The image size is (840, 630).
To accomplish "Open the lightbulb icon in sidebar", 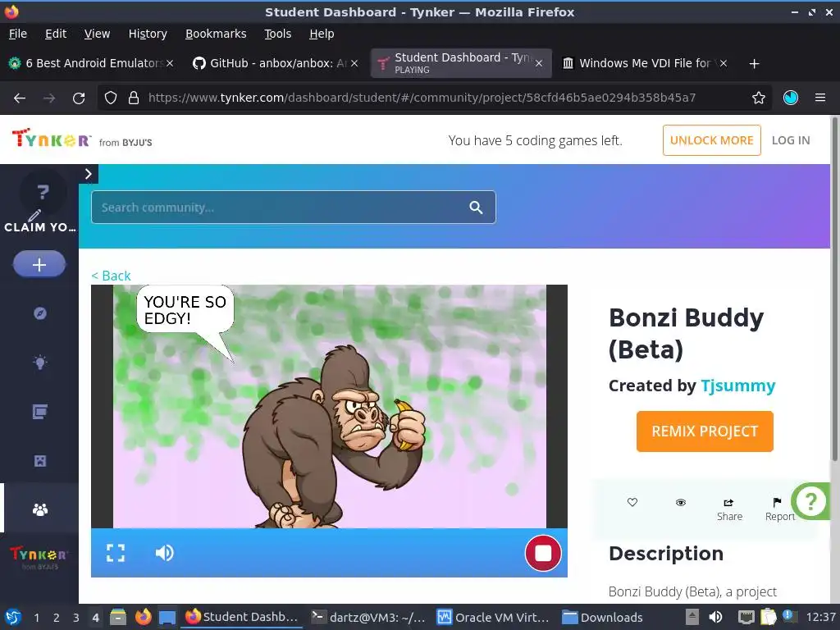I will [x=39, y=363].
